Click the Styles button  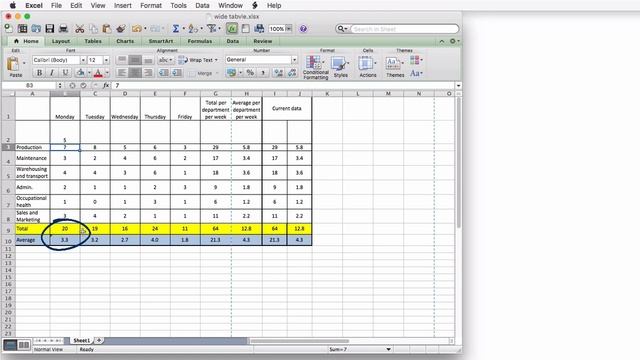340,67
